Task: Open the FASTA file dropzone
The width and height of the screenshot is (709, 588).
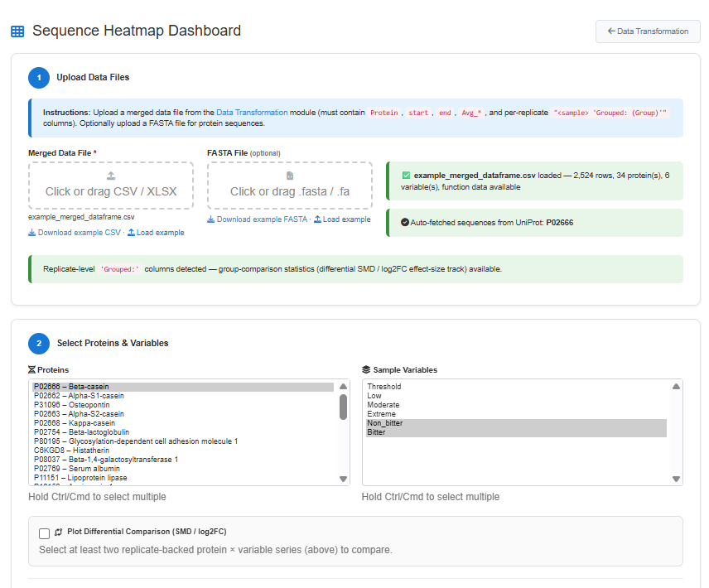Action: click(290, 186)
